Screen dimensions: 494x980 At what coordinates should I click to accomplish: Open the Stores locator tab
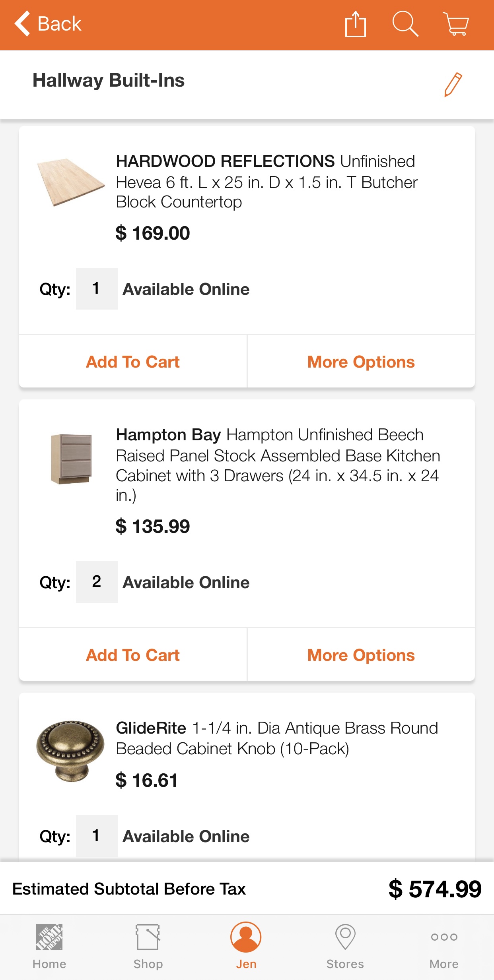pyautogui.click(x=345, y=946)
